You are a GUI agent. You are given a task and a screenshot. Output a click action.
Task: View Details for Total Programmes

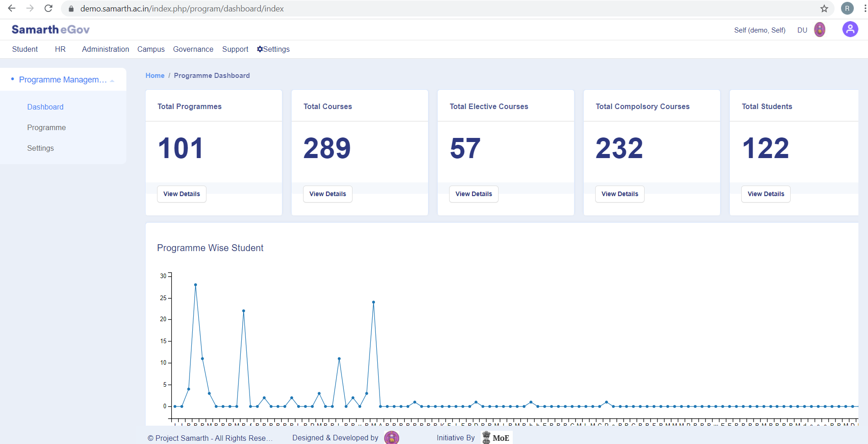coord(182,194)
